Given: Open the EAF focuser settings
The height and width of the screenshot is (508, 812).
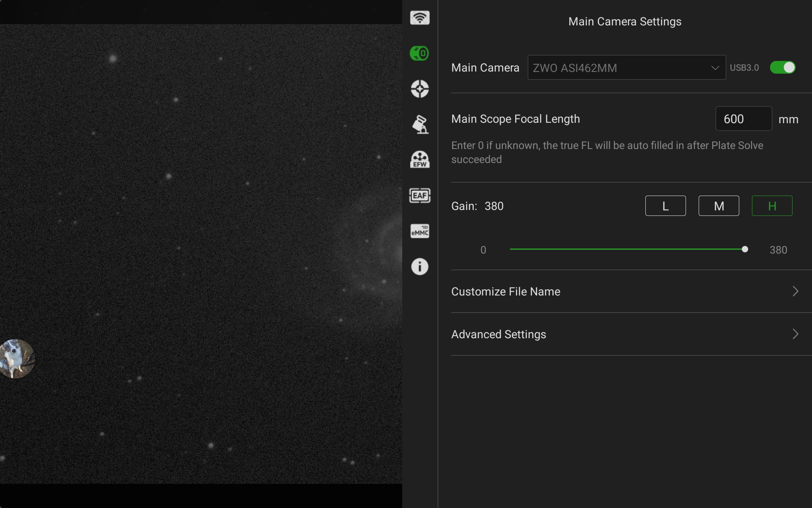Looking at the screenshot, I should (420, 196).
